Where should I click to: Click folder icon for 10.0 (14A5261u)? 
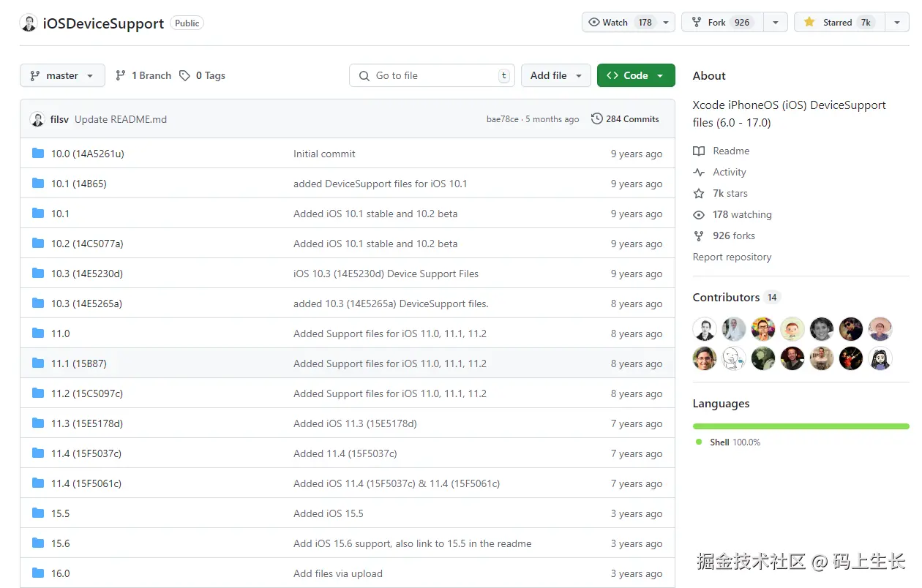38,154
